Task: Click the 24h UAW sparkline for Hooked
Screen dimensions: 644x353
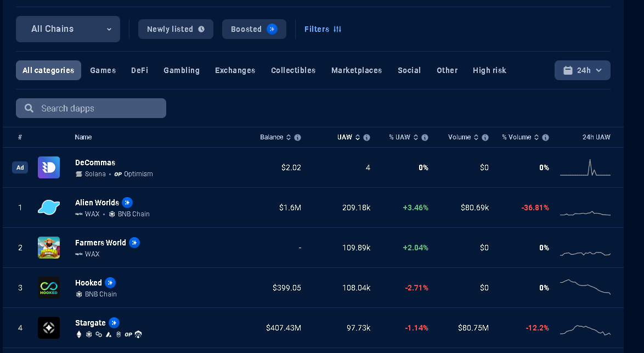Action: (585, 287)
